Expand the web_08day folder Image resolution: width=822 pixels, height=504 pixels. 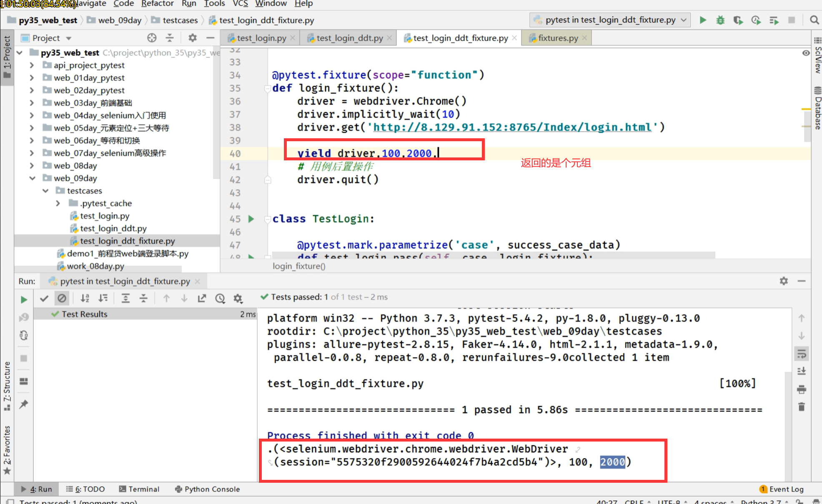coord(32,166)
